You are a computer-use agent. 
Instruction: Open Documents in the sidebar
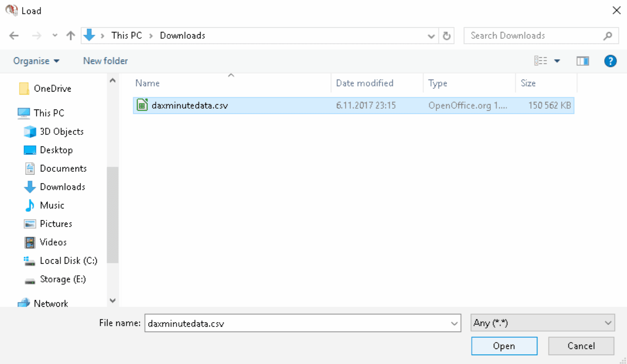coord(63,168)
